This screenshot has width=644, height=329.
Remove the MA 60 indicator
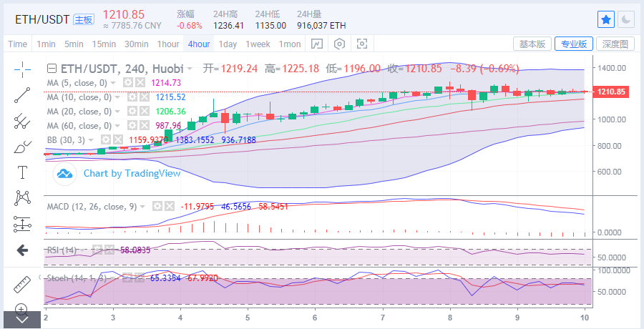coord(144,126)
